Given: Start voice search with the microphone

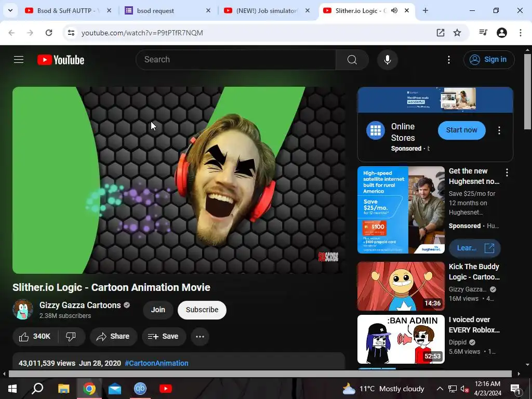Looking at the screenshot, I should (387, 60).
